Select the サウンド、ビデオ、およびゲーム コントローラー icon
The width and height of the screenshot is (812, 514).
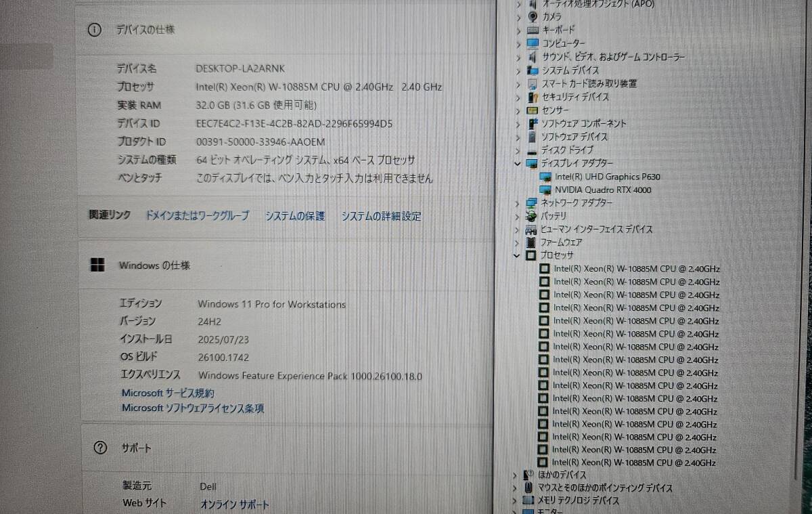coord(533,57)
